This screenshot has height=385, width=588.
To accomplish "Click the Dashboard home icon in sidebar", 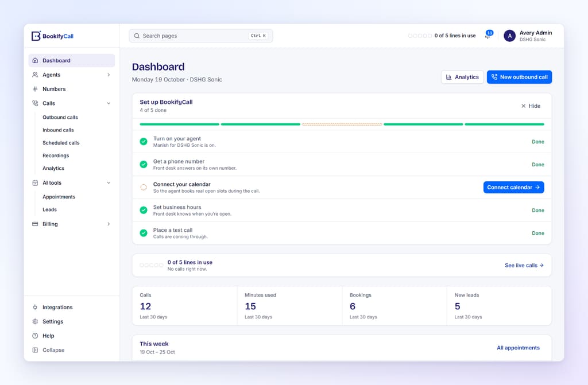I will (x=35, y=60).
